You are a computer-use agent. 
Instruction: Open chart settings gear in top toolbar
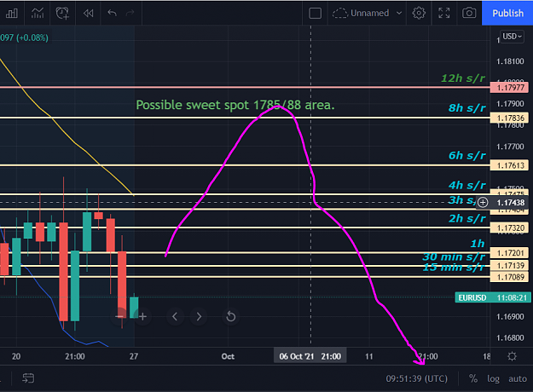419,14
